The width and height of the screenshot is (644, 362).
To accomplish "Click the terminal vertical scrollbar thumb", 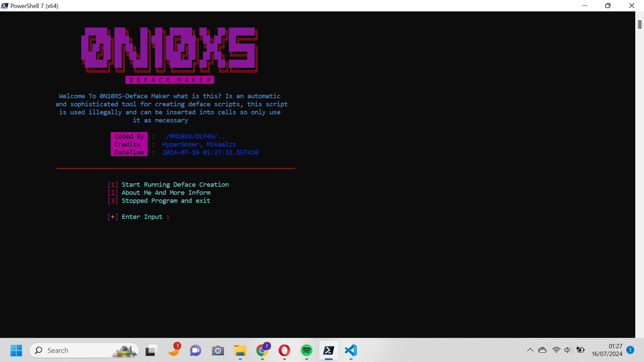I will point(640,24).
